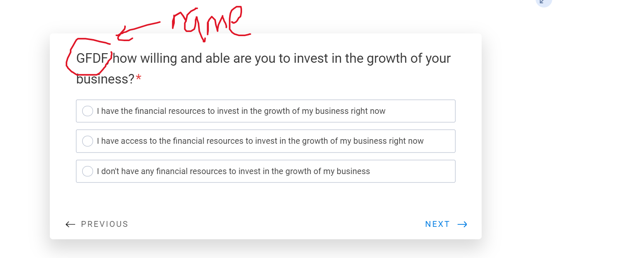The image size is (644, 258).
Task: Click the NEXT text label
Action: pyautogui.click(x=437, y=224)
